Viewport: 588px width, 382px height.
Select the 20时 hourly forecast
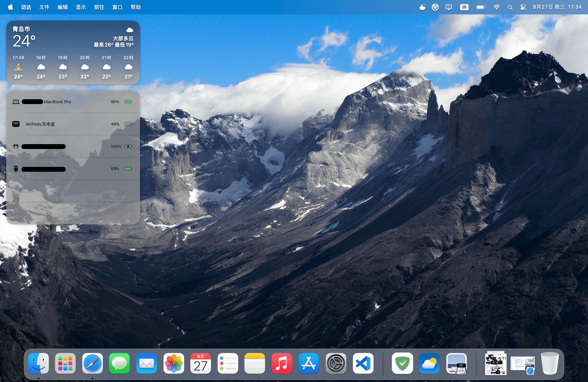pos(85,67)
